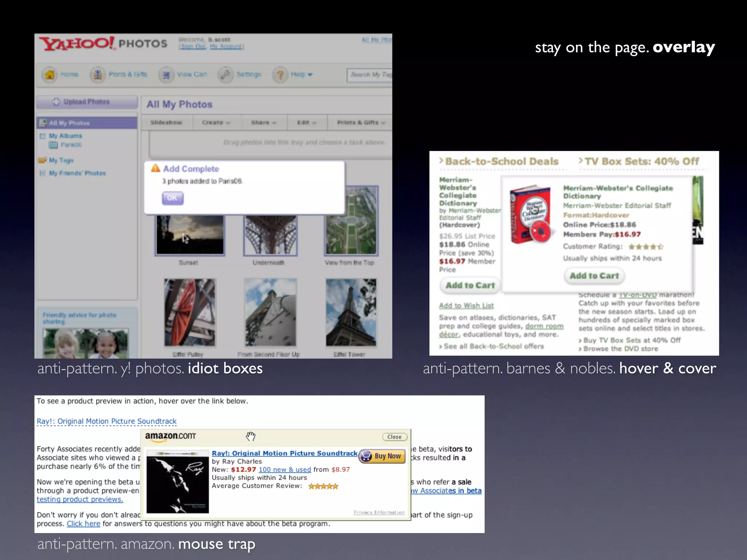
Task: Click the Associates in beta link
Action: (446, 491)
